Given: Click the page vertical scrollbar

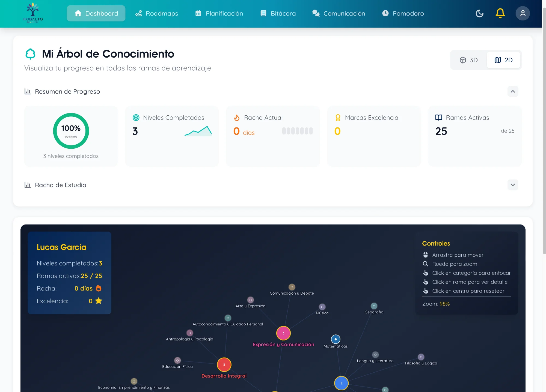Looking at the screenshot, I should pyautogui.click(x=544, y=131).
